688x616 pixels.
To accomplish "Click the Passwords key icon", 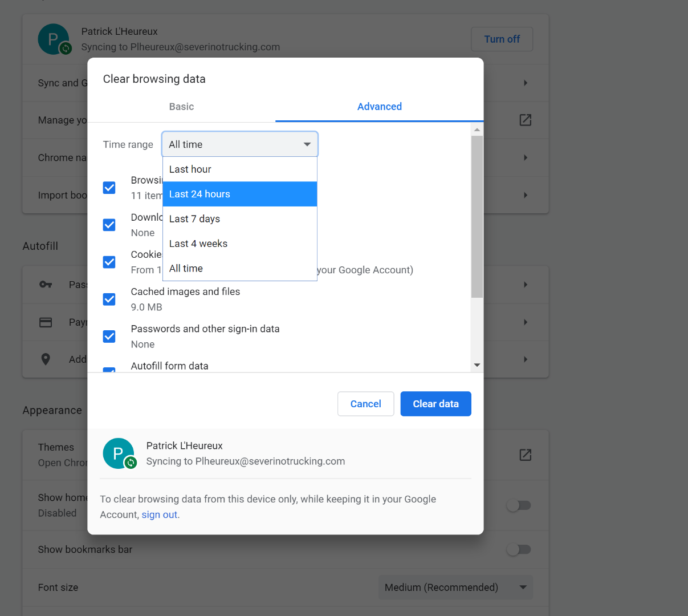I will (x=46, y=285).
